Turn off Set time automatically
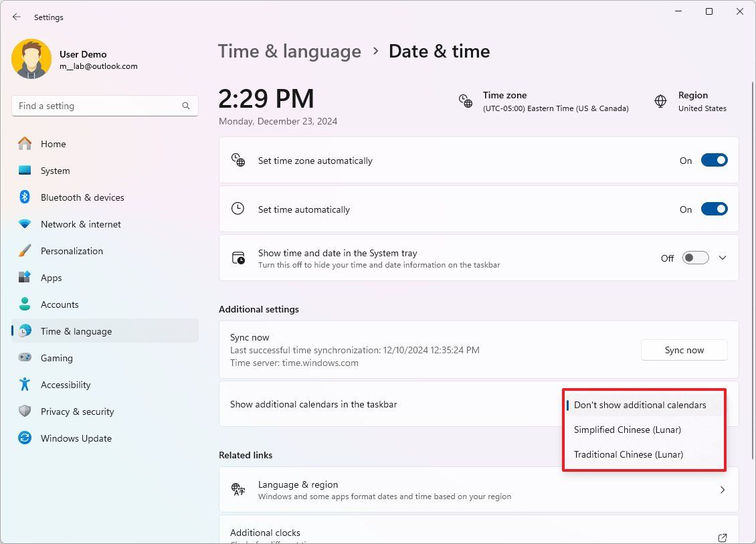 [x=714, y=209]
